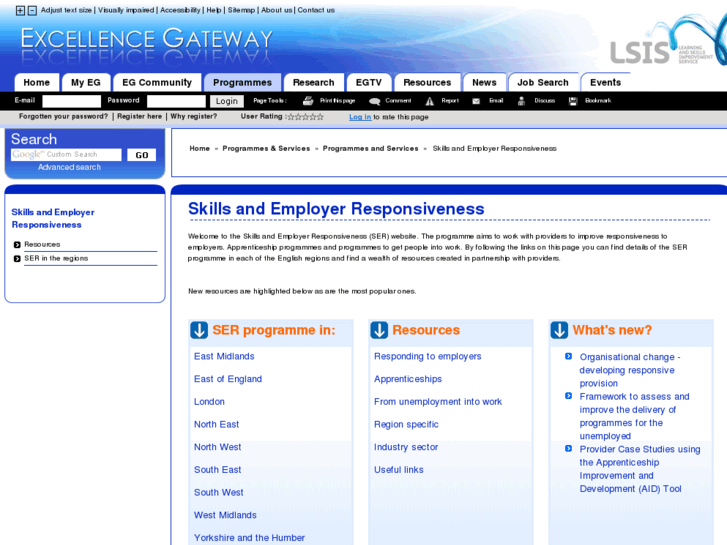Open Advanced search link
This screenshot has width=727, height=545.
coord(69,167)
